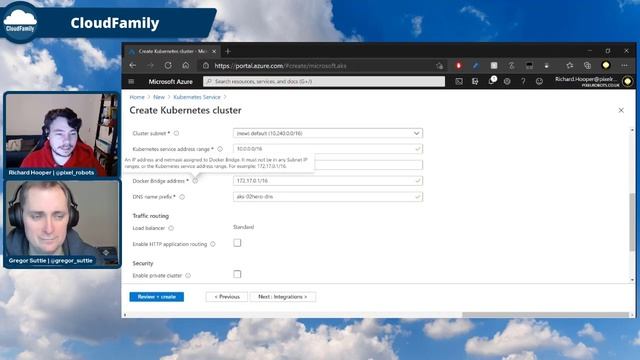Open Azure Cloud Shell icon
This screenshot has height=360, width=640.
(x=459, y=81)
